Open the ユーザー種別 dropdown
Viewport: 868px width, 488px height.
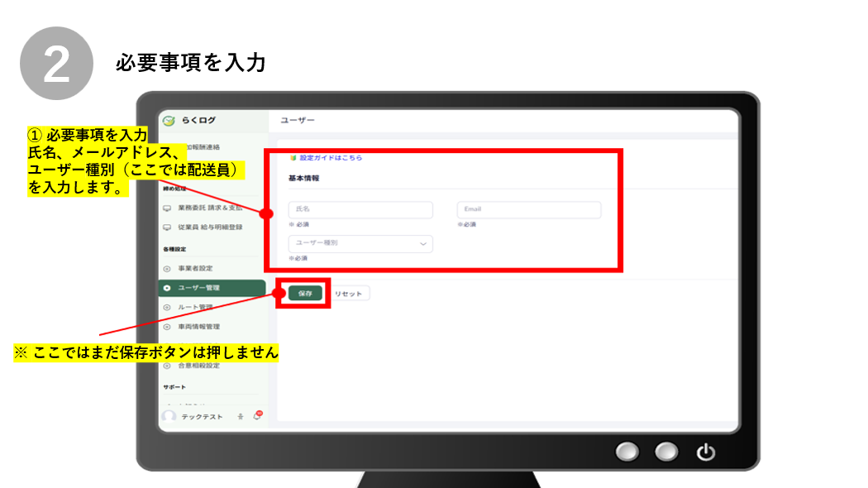pos(360,244)
